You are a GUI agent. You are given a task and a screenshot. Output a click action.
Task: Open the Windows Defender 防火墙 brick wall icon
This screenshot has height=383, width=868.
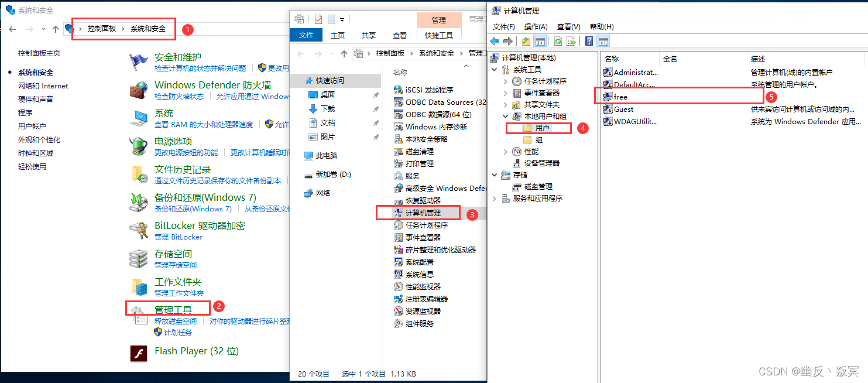[139, 89]
